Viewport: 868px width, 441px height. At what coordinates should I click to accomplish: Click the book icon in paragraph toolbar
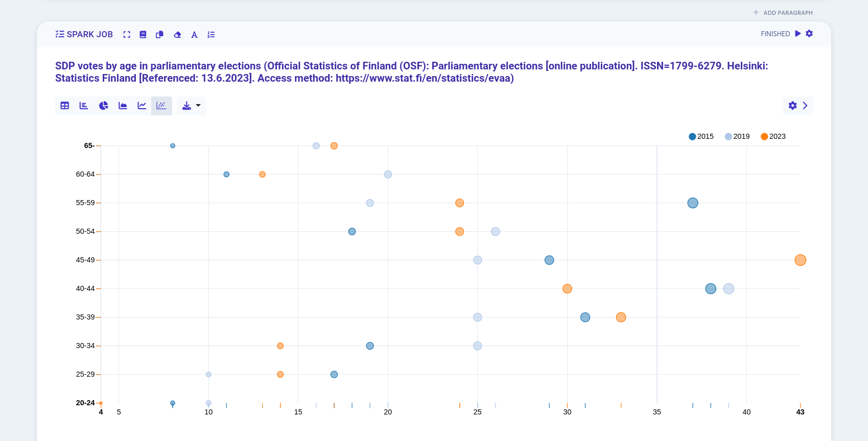pyautogui.click(x=143, y=35)
